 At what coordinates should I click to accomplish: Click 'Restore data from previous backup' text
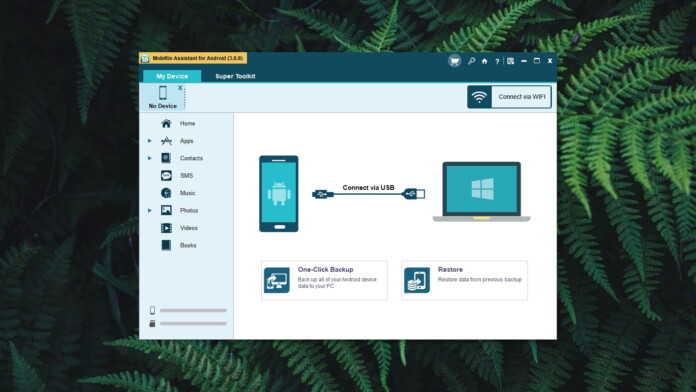tap(480, 280)
